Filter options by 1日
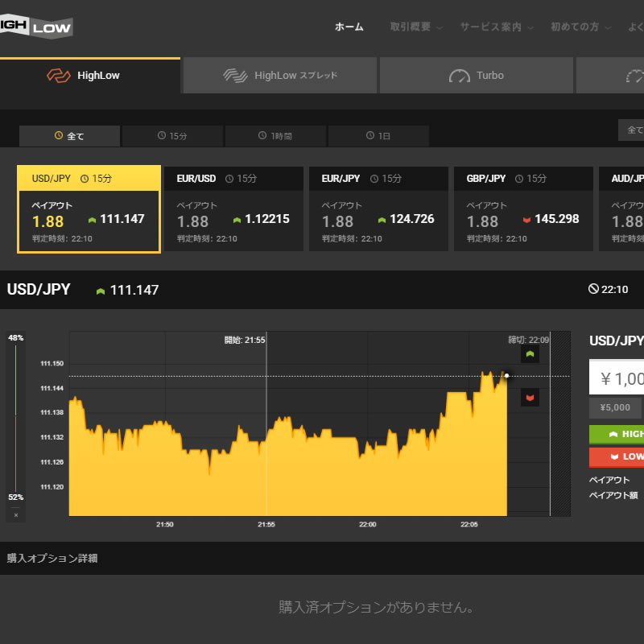The height and width of the screenshot is (644, 644). (x=378, y=136)
